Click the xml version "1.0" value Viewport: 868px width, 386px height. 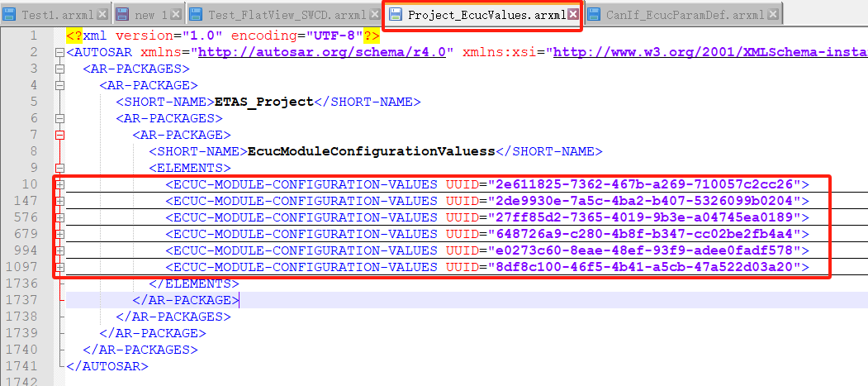point(202,36)
